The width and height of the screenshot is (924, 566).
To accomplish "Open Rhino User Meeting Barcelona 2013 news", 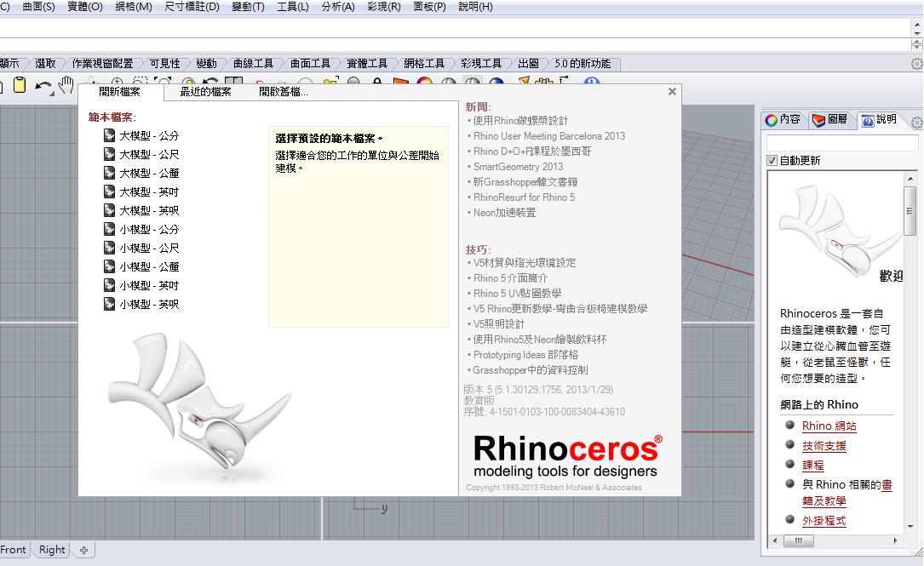I will click(x=549, y=136).
